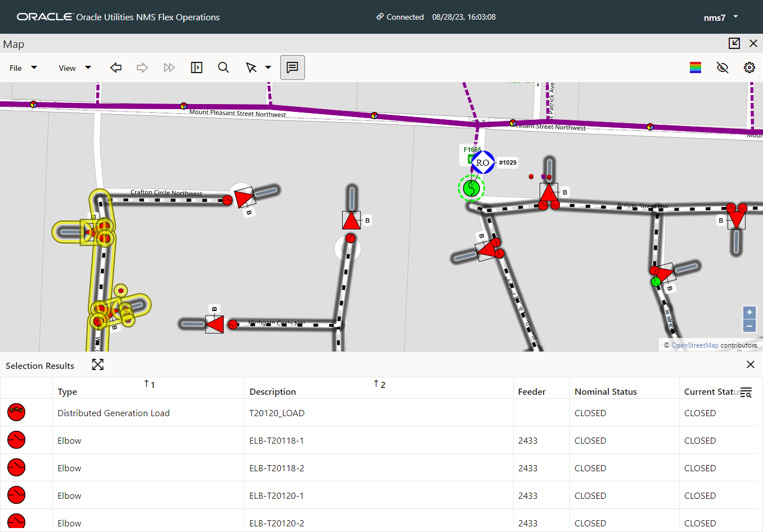Screen dimensions: 763x532
Task: Click the forward navigation arrow in the toolbar
Action: [142, 67]
